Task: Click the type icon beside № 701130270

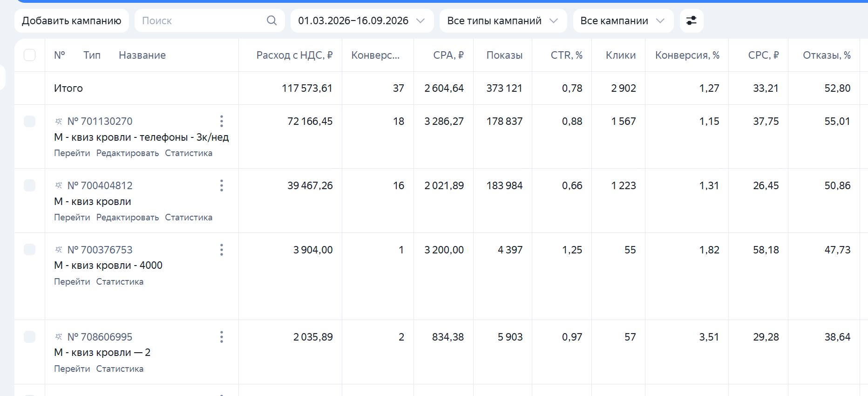Action: (59, 121)
